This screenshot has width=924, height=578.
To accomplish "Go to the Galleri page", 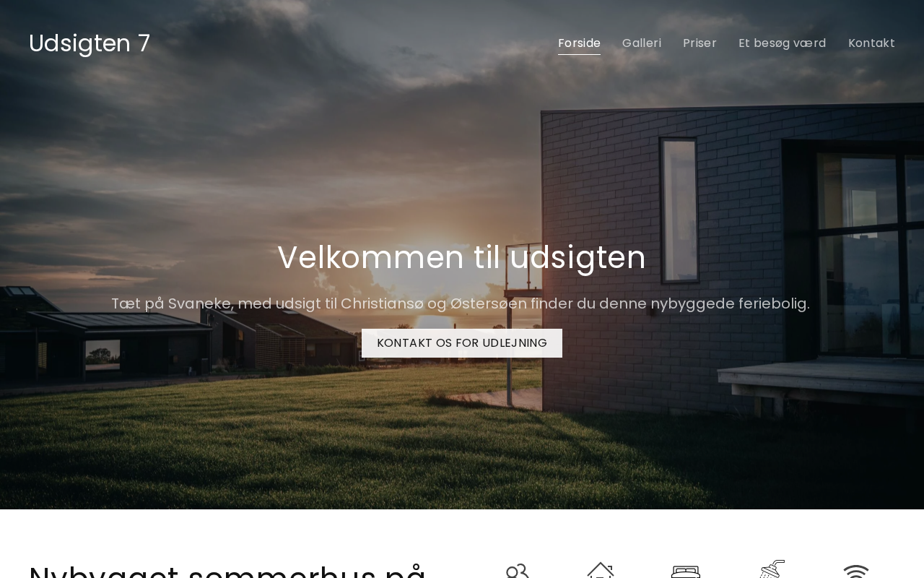I will click(642, 43).
